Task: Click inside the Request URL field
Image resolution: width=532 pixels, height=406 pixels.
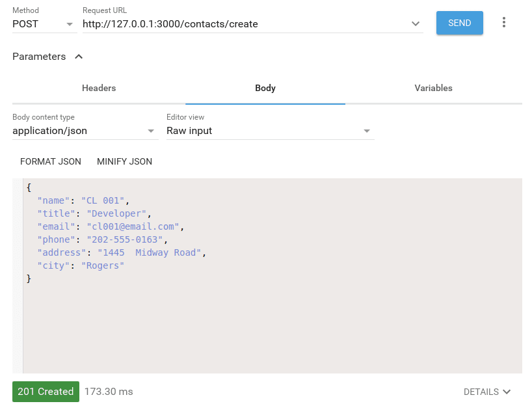Action: 195,23
